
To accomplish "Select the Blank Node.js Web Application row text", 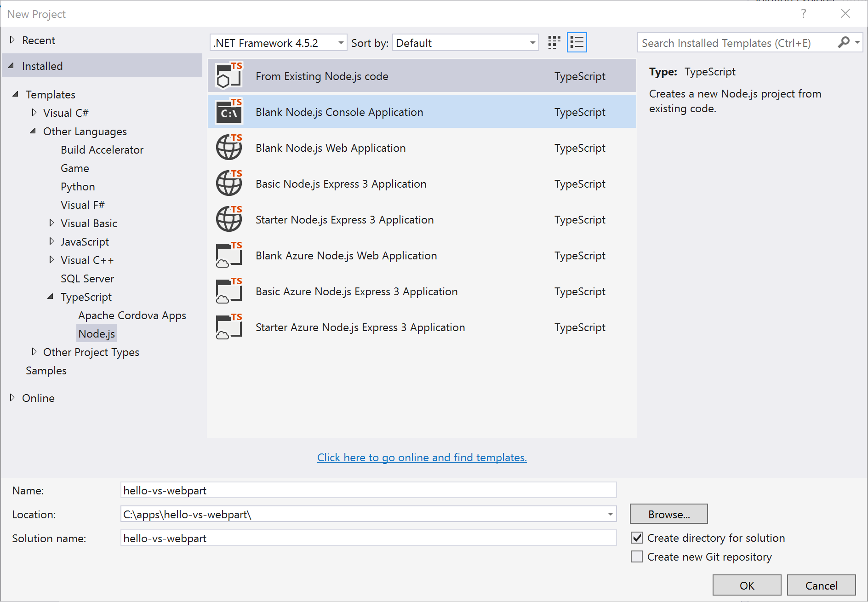I will point(331,148).
